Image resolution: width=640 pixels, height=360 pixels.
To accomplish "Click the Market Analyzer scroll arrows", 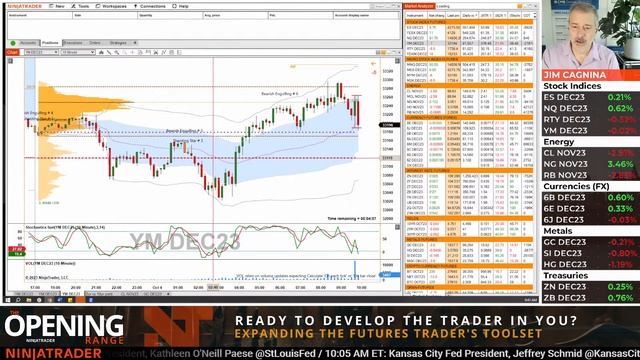I will pyautogui.click(x=535, y=16).
